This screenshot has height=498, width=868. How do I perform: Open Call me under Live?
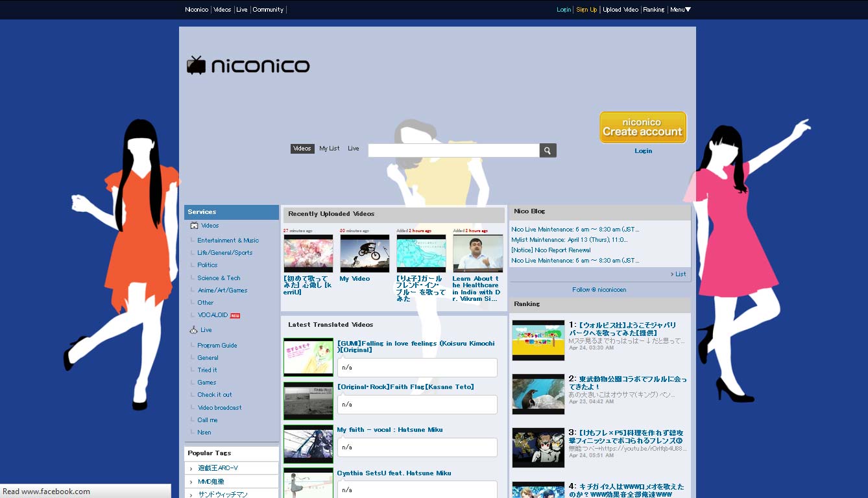pyautogui.click(x=208, y=420)
